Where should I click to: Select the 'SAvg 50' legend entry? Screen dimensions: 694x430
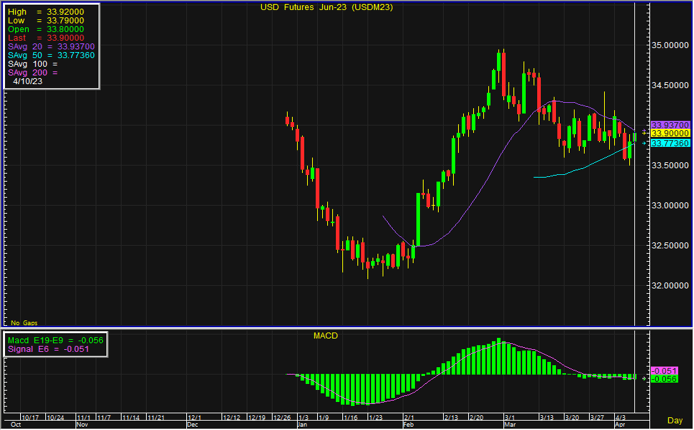point(51,55)
